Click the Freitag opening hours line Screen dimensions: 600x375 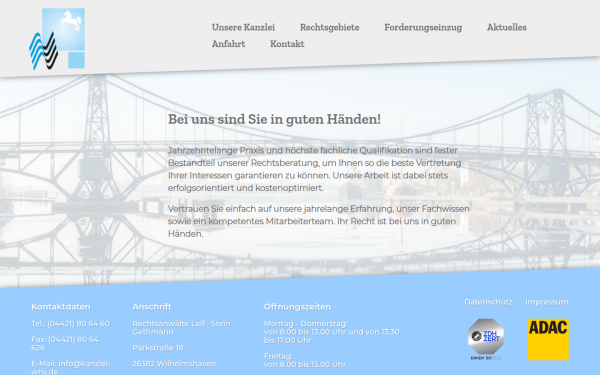click(305, 360)
